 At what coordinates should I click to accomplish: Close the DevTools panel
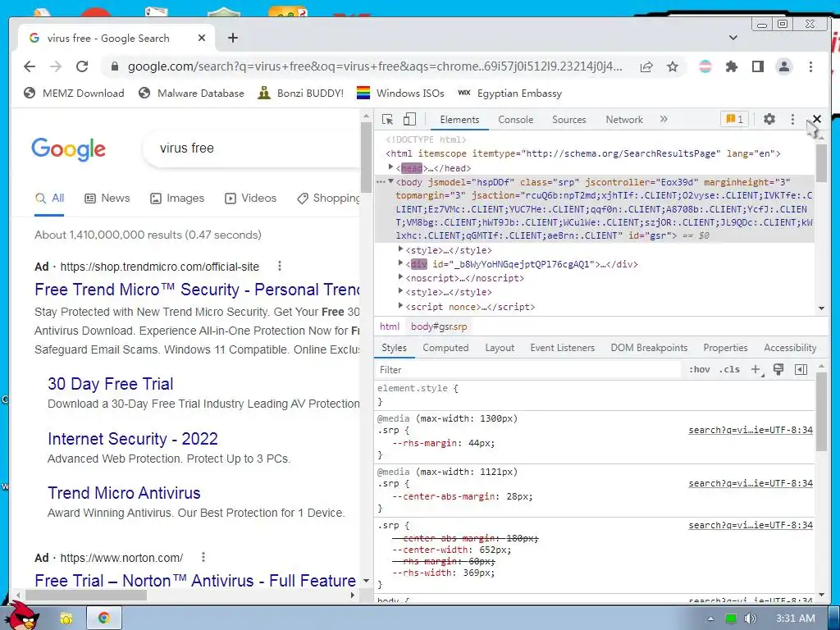[x=816, y=119]
